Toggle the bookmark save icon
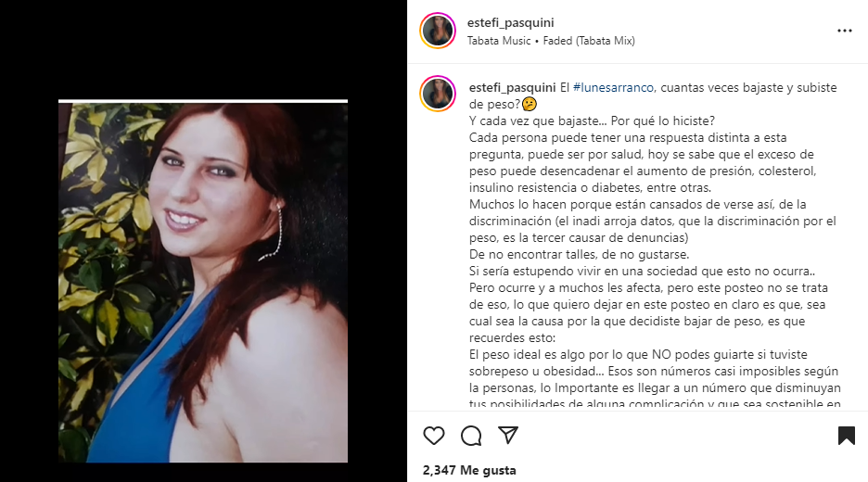This screenshot has height=482, width=868. 847,436
